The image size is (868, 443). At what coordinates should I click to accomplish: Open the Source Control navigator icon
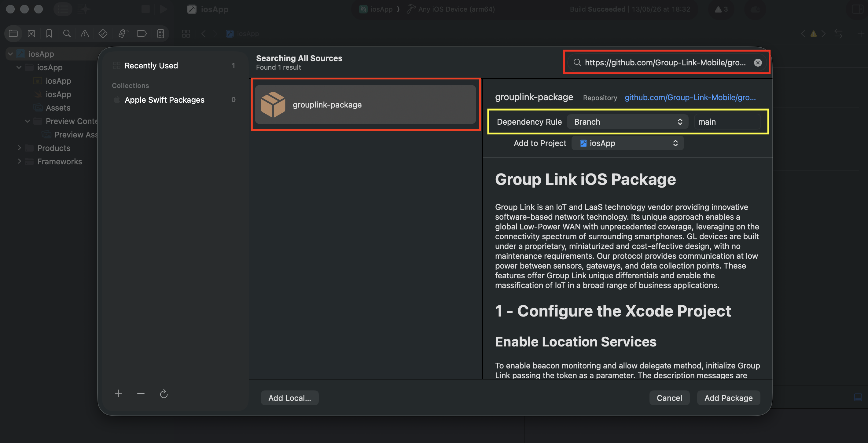click(x=31, y=34)
